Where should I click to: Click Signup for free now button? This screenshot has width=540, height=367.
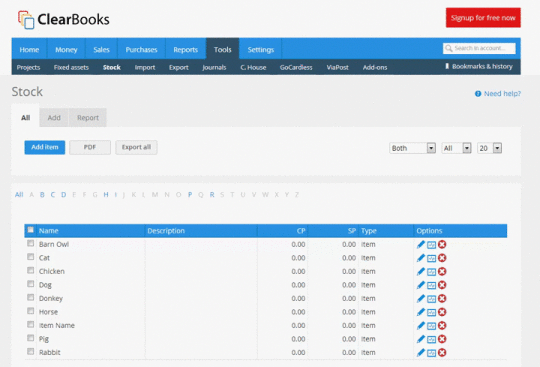tap(483, 18)
